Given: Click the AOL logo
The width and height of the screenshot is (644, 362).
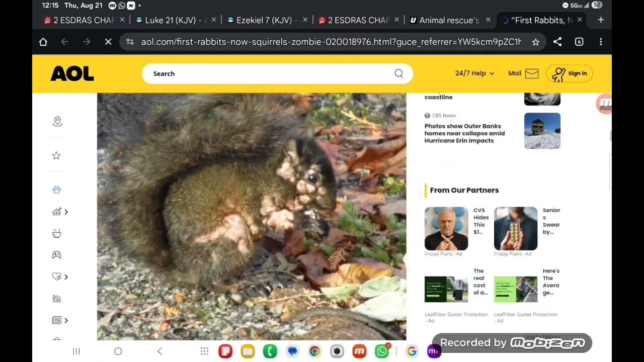Looking at the screenshot, I should point(72,74).
